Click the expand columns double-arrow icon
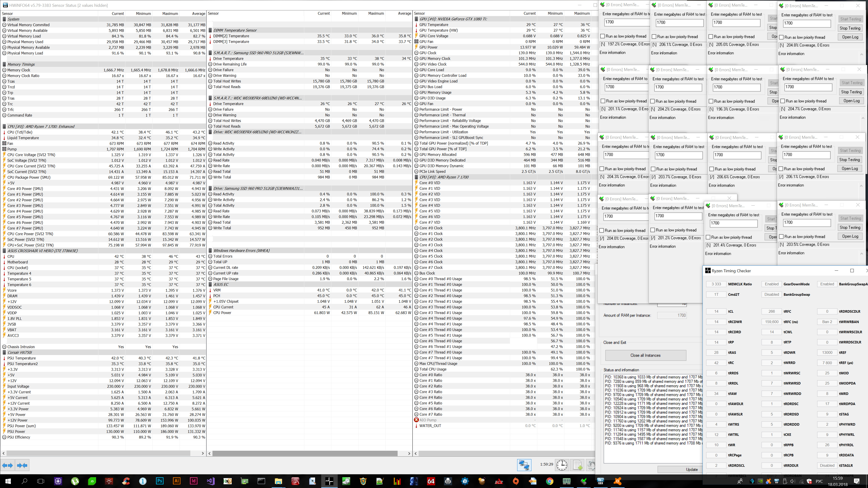Screen dimensions: 868x488 click(7, 465)
